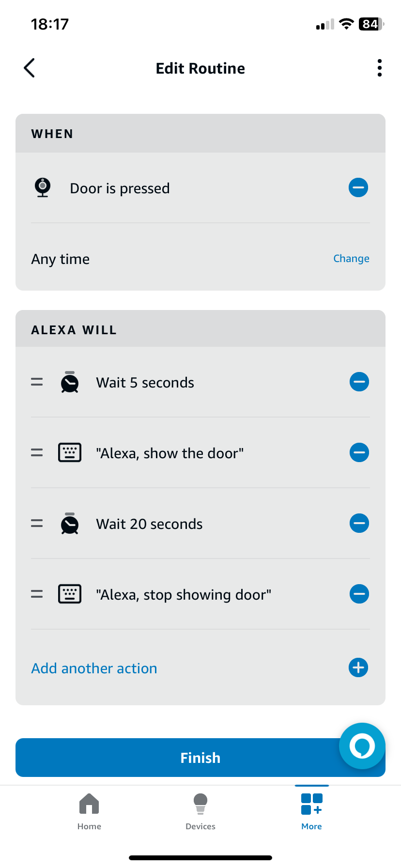
Task: Remove the Door is pressed trigger
Action: pos(358,187)
